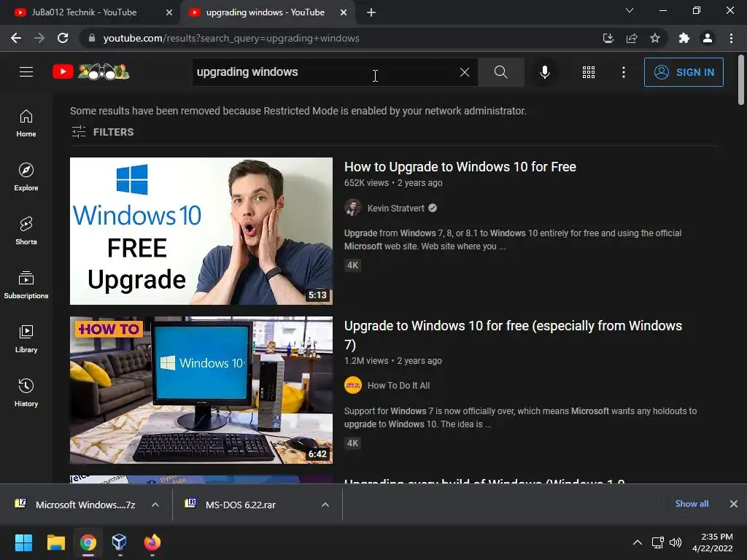Open Subscriptions in sidebar
The height and width of the screenshot is (560, 747).
[26, 284]
